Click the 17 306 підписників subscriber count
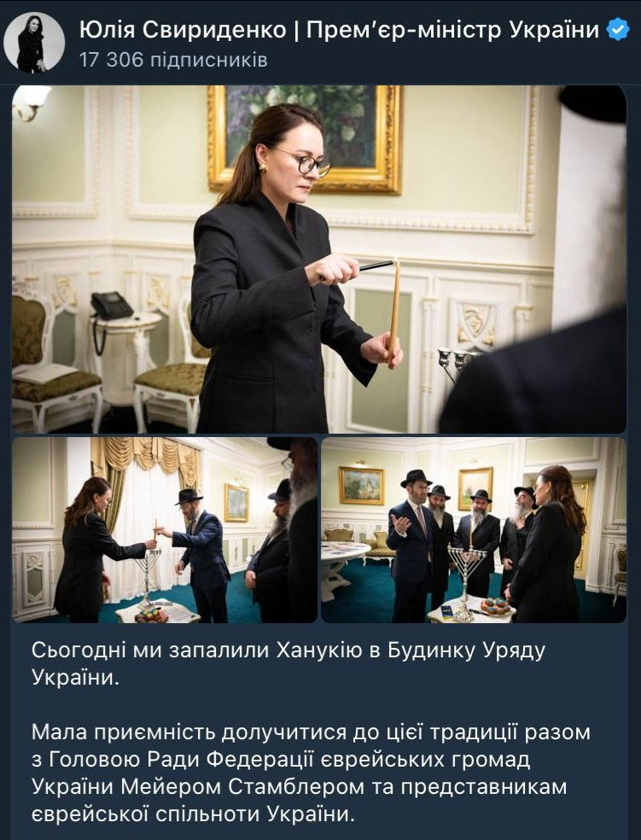641x840 pixels. click(173, 60)
